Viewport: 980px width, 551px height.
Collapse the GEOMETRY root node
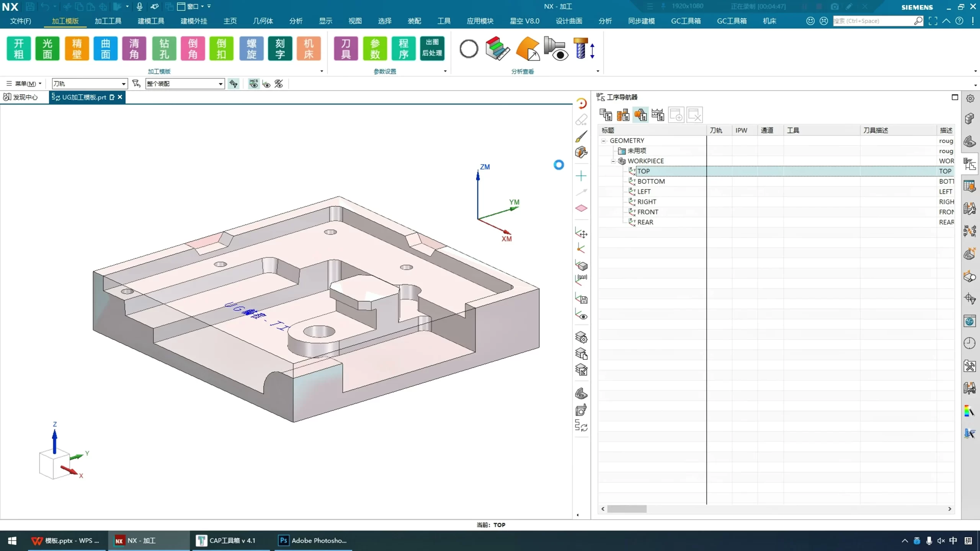[604, 141]
